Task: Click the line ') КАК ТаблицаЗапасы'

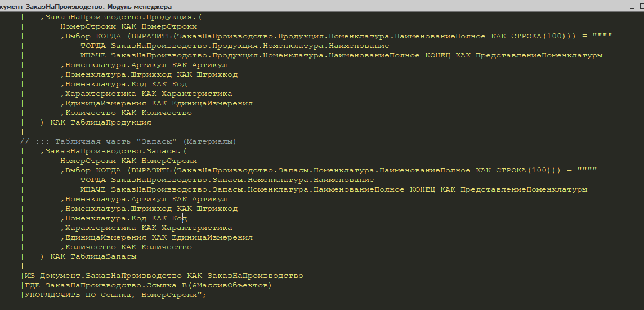Action: (88, 256)
